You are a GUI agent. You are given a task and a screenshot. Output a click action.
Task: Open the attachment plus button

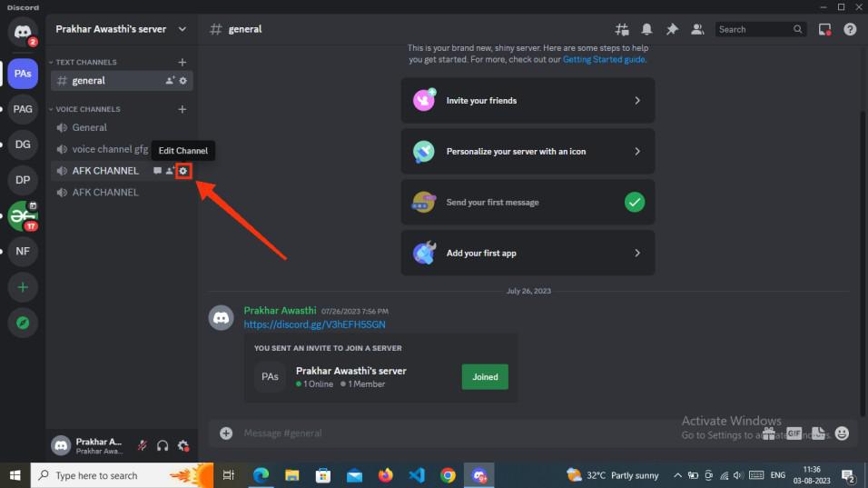point(226,433)
